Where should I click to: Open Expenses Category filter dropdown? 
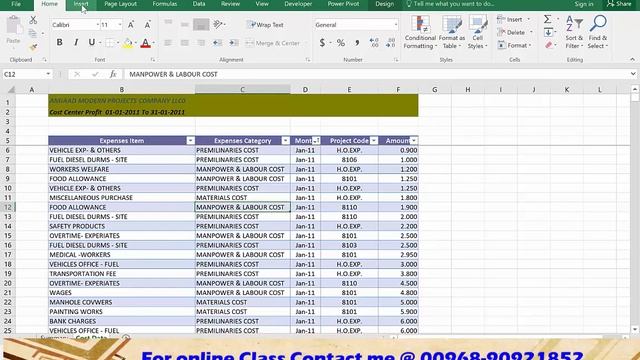pyautogui.click(x=285, y=140)
